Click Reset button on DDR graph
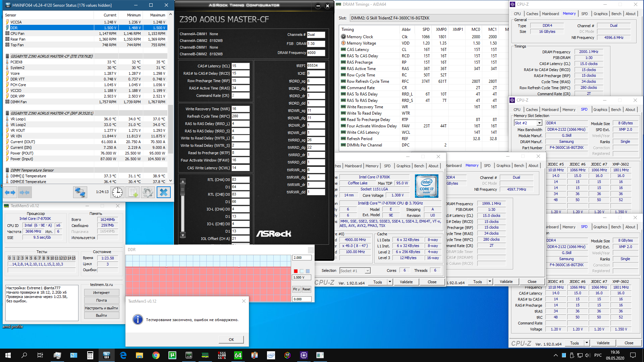The image size is (644, 362). tap(306, 289)
